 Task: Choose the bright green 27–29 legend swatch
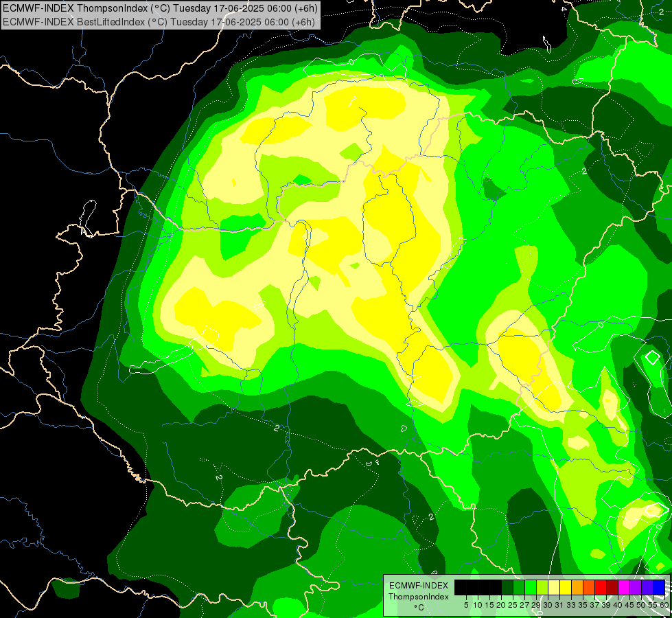pos(531,587)
